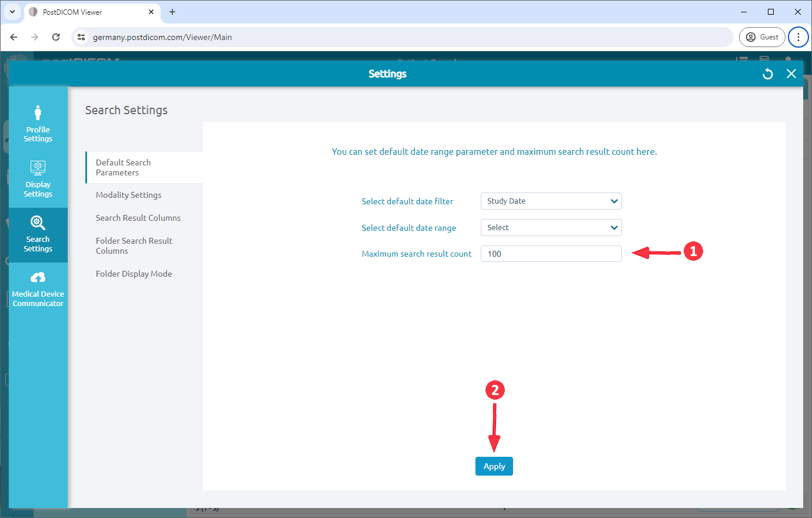Viewport: 812px width, 518px height.
Task: Open the Display Settings panel
Action: 38,178
